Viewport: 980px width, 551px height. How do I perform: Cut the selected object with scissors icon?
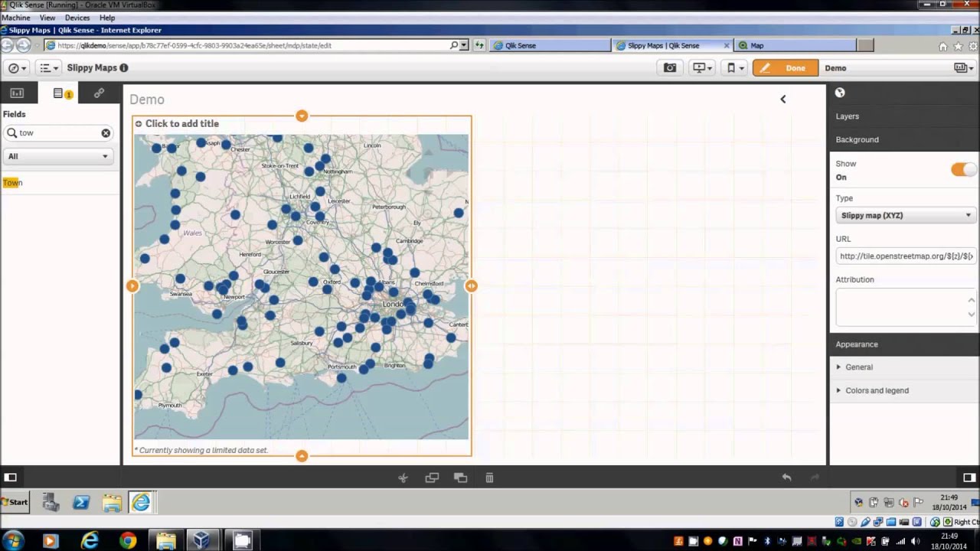point(403,478)
